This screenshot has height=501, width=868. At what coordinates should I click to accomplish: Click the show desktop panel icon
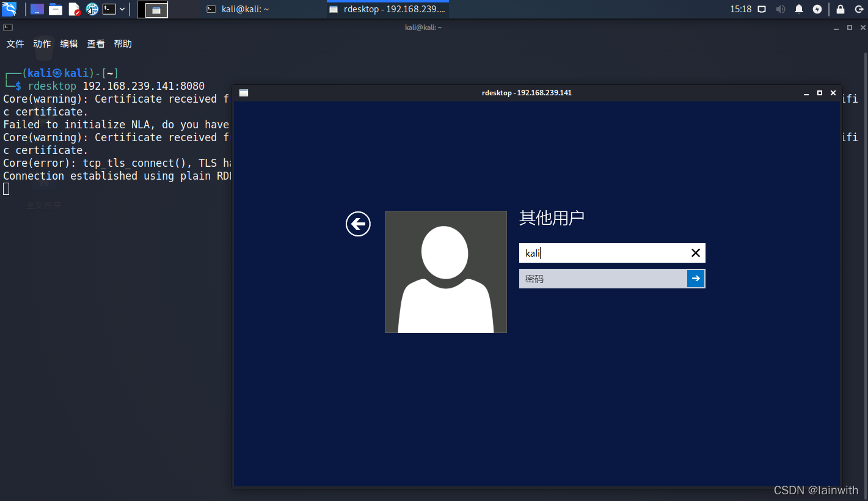(37, 9)
